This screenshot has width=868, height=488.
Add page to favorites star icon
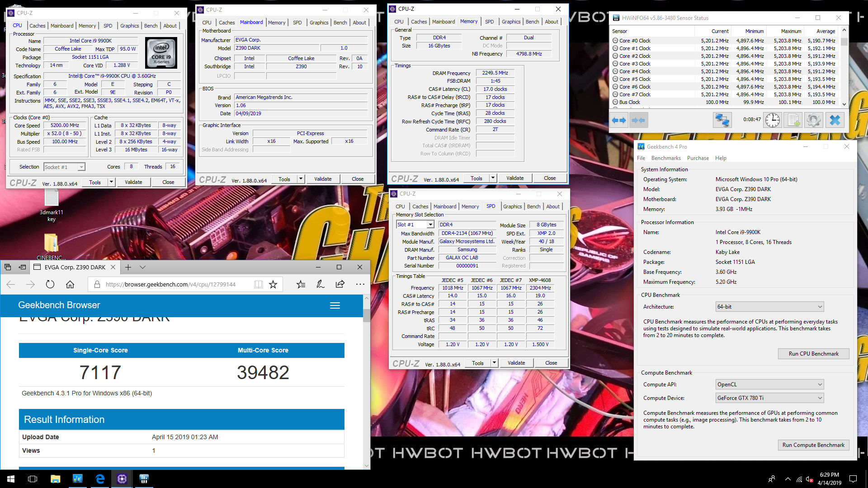(x=273, y=284)
